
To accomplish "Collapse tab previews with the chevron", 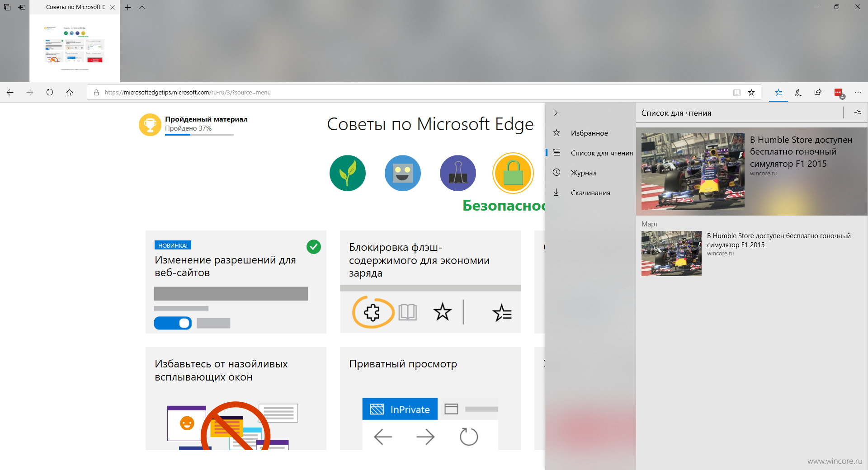I will tap(142, 7).
